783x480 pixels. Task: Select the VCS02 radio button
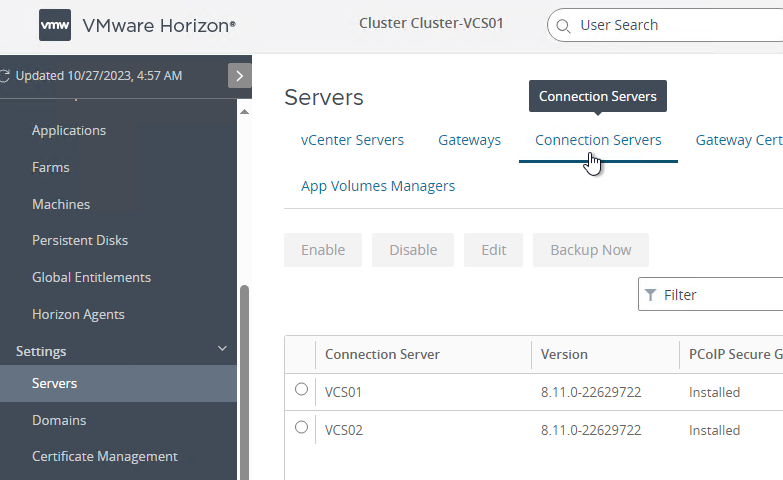[301, 427]
